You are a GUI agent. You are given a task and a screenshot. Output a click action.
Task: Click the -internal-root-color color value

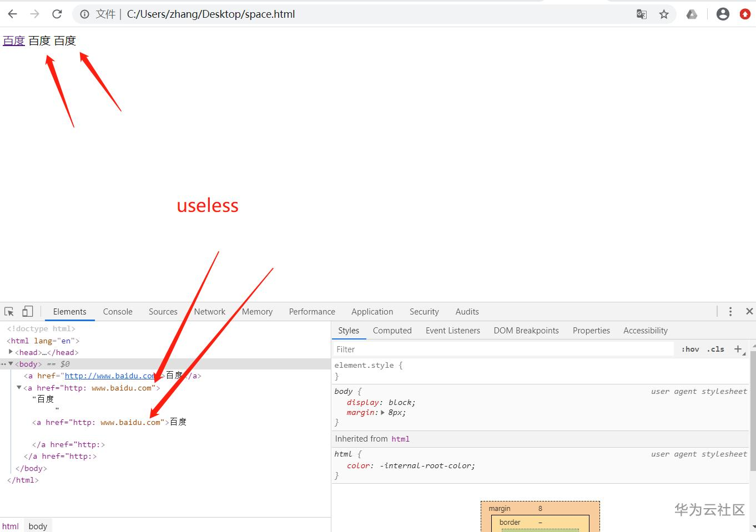(x=427, y=466)
